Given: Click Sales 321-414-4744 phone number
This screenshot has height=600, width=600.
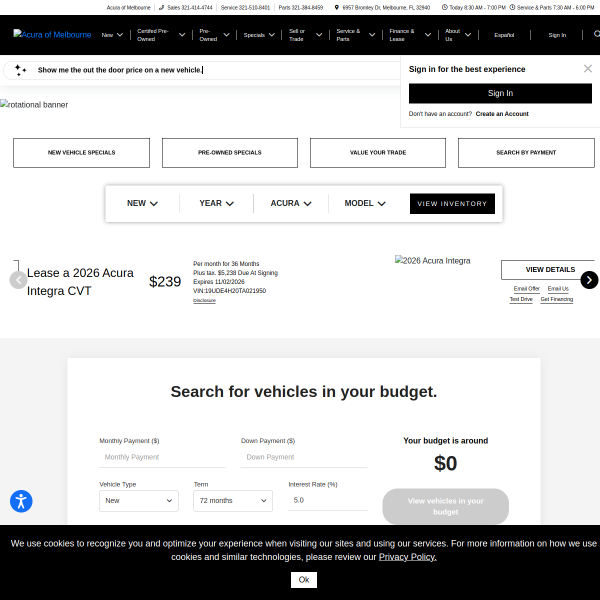Looking at the screenshot, I should [x=190, y=7].
